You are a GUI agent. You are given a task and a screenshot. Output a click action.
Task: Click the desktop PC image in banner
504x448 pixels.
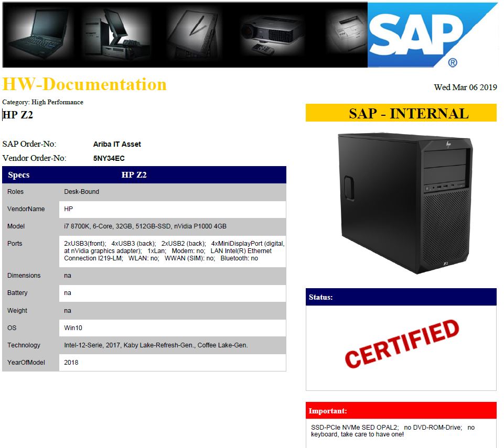116,35
